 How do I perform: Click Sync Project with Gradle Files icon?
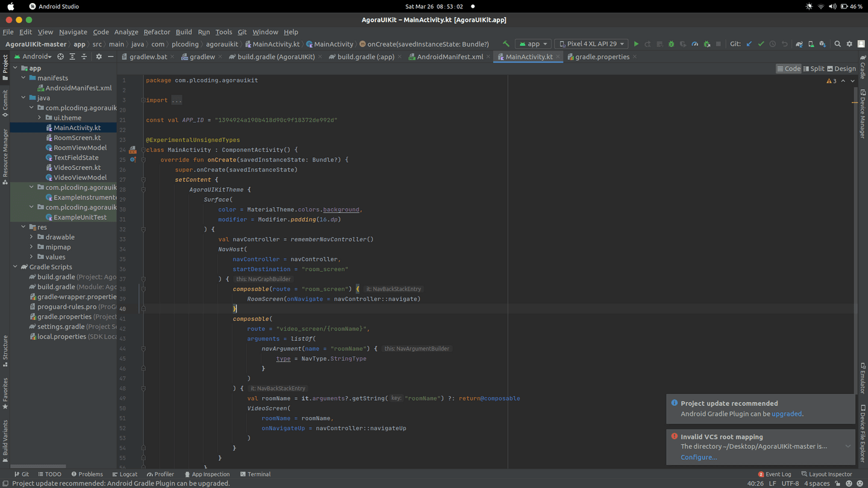799,44
